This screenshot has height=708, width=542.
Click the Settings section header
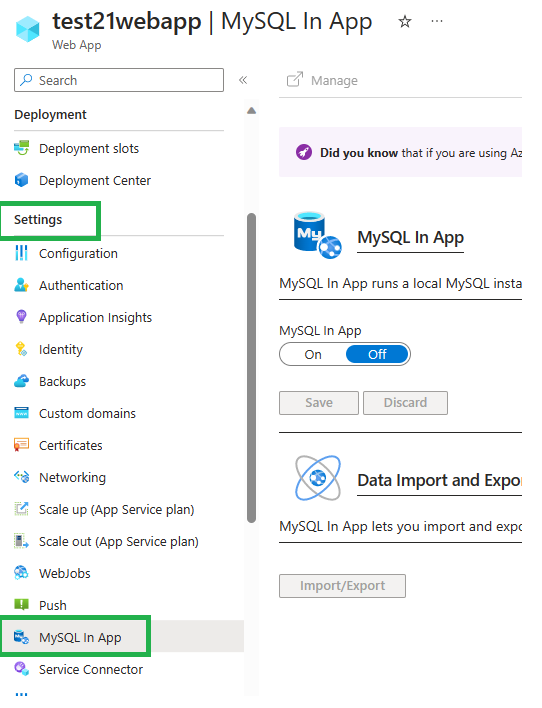[x=38, y=219]
